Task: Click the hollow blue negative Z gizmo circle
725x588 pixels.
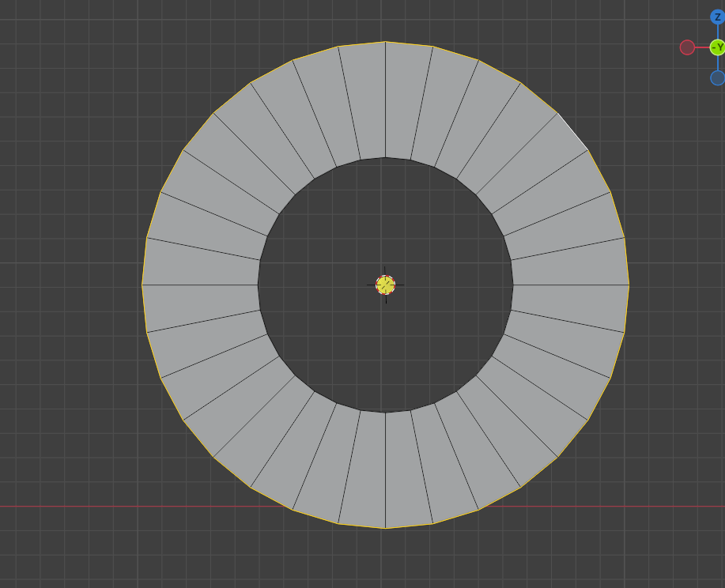Action: pos(718,77)
